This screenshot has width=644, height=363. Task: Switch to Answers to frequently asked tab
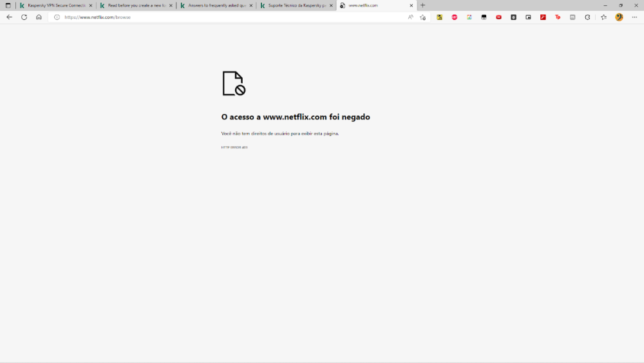click(x=217, y=5)
